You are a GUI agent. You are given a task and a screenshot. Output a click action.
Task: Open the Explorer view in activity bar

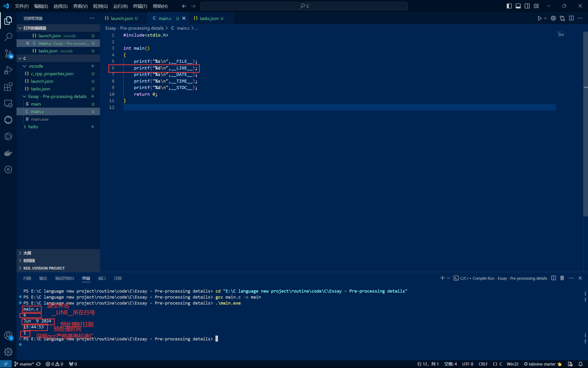[x=8, y=20]
